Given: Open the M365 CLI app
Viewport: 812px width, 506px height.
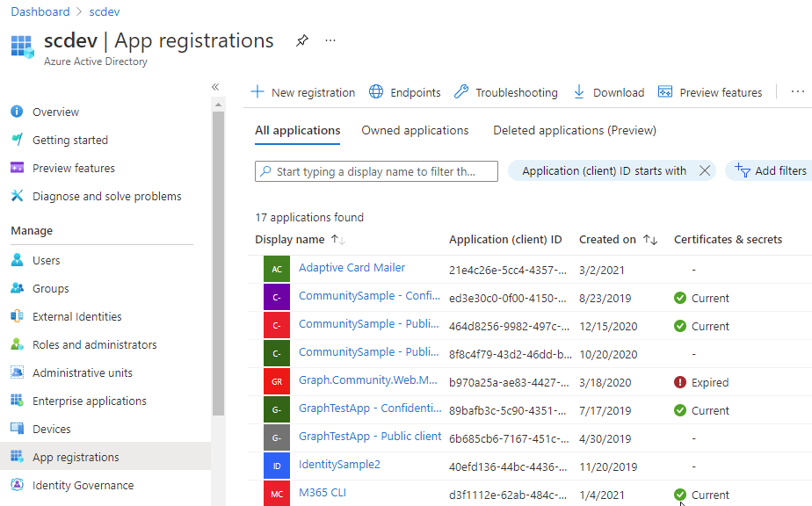Looking at the screenshot, I should [x=323, y=493].
